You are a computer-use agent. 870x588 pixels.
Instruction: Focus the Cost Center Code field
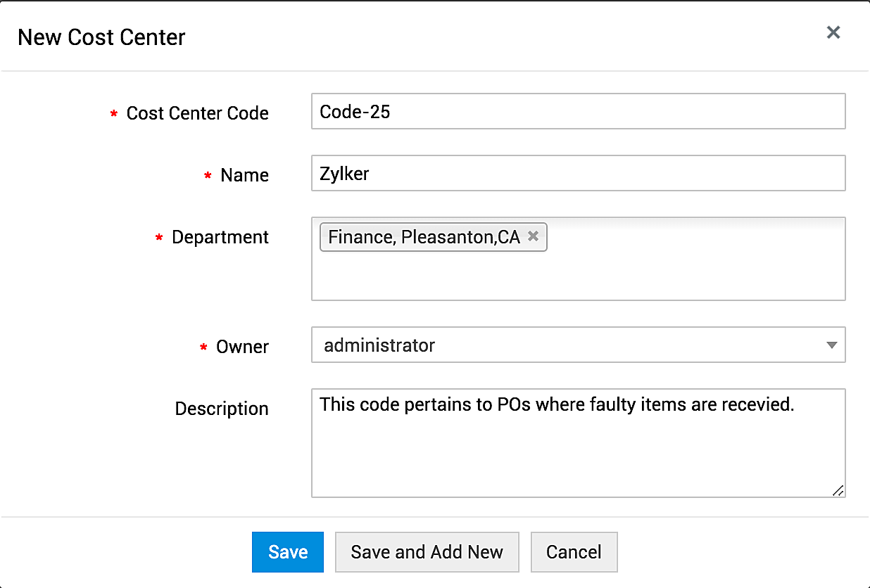point(578,112)
